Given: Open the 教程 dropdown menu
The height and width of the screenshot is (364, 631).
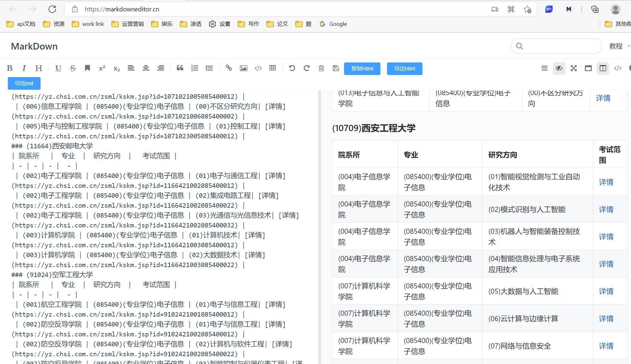Looking at the screenshot, I should (619, 46).
